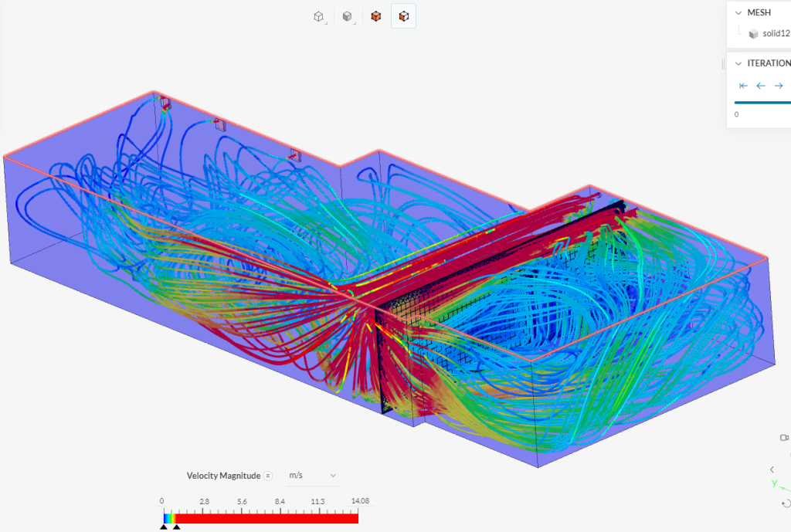The image size is (791, 532).
Task: Collapse the ITERATION section chevron
Action: pyautogui.click(x=738, y=63)
